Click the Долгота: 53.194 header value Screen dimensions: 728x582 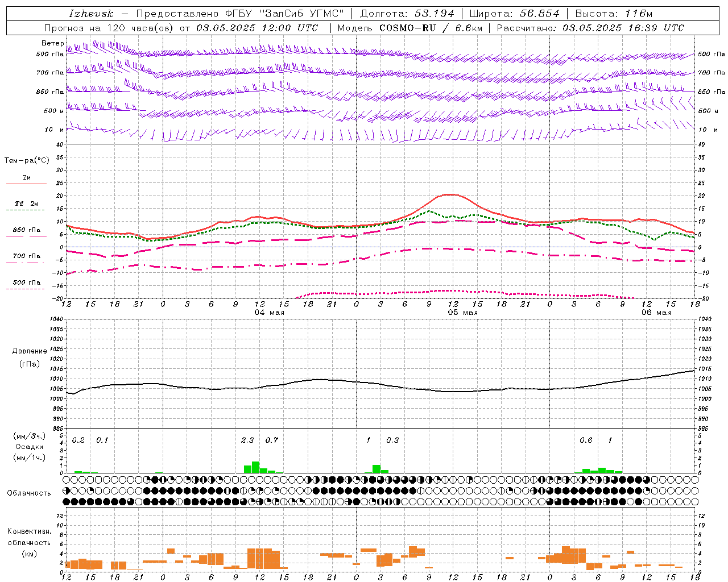(407, 14)
